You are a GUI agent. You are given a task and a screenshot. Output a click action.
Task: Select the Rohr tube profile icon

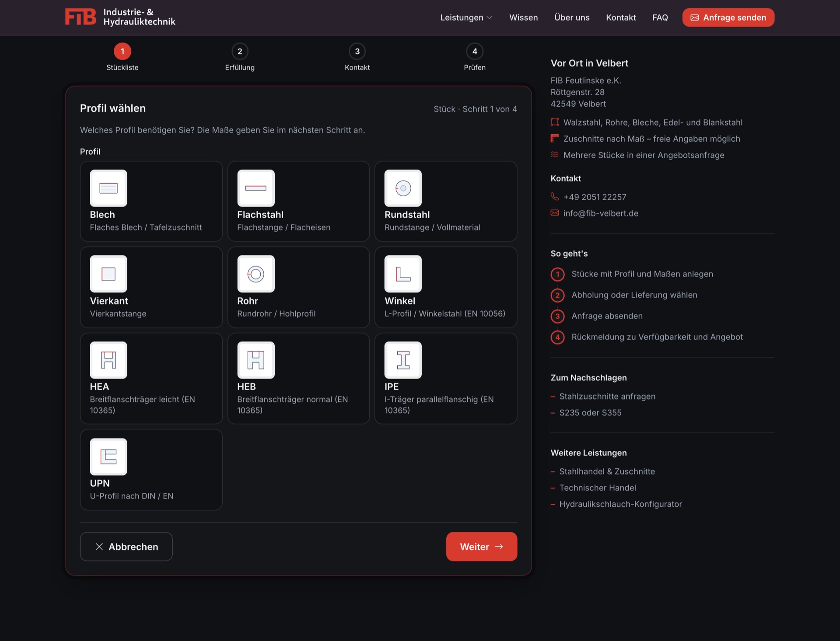pyautogui.click(x=256, y=274)
